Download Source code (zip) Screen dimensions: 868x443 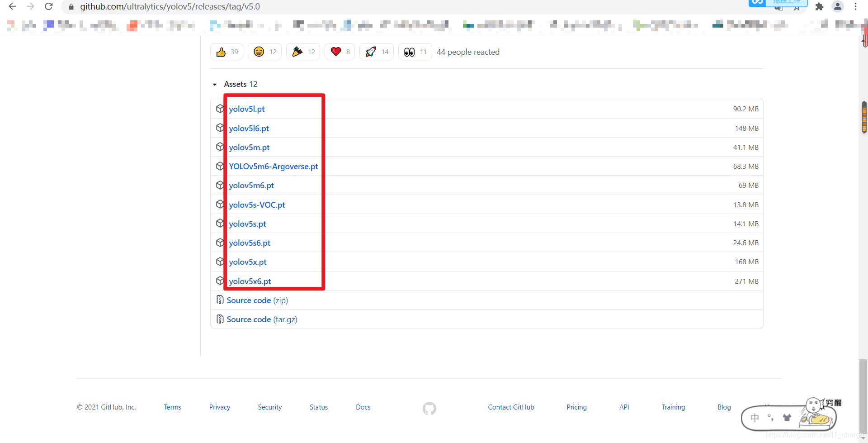tap(257, 300)
